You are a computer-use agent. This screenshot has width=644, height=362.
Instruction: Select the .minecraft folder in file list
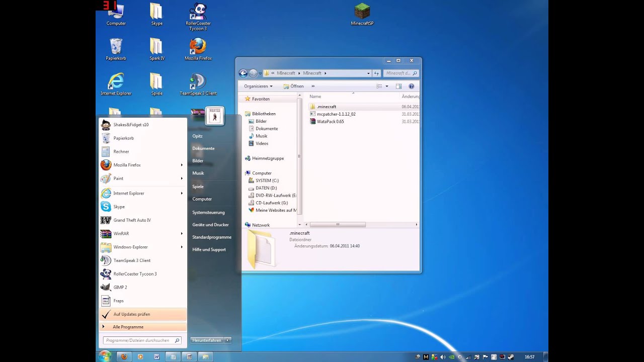(x=327, y=107)
